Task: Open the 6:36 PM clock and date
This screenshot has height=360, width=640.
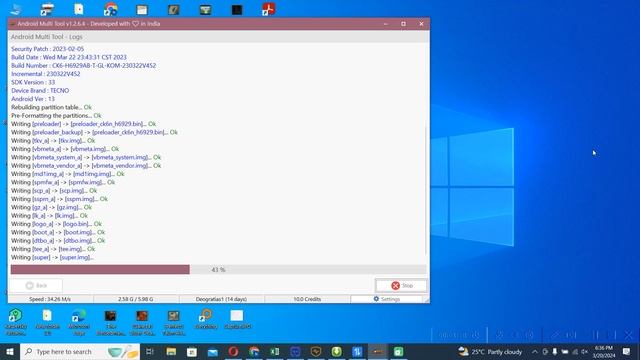Action: [604, 351]
